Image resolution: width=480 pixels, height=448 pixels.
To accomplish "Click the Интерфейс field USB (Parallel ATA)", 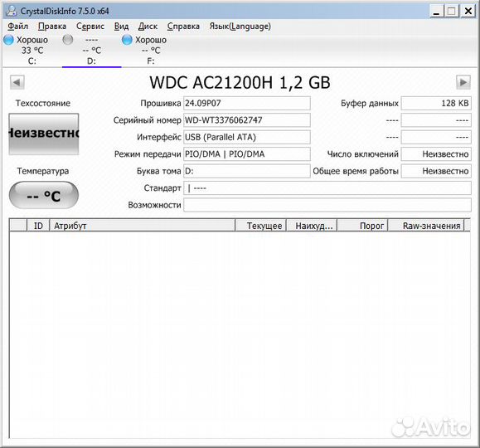I will pos(247,137).
